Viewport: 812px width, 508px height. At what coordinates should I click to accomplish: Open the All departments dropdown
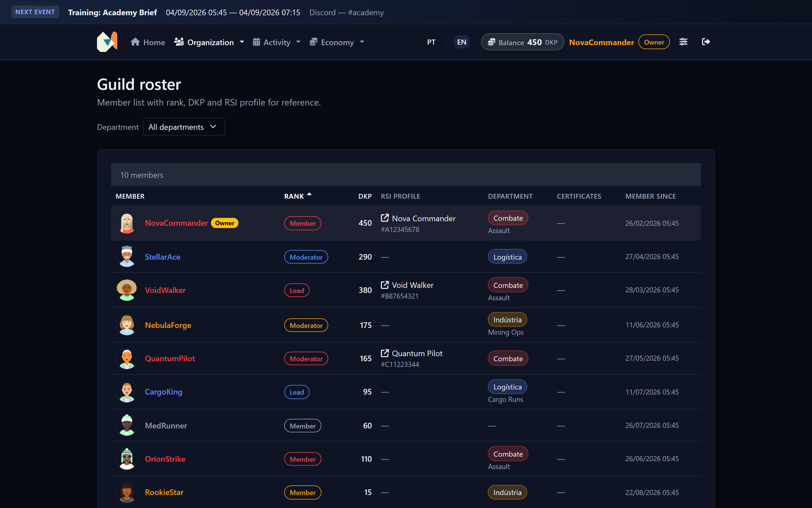pos(184,127)
